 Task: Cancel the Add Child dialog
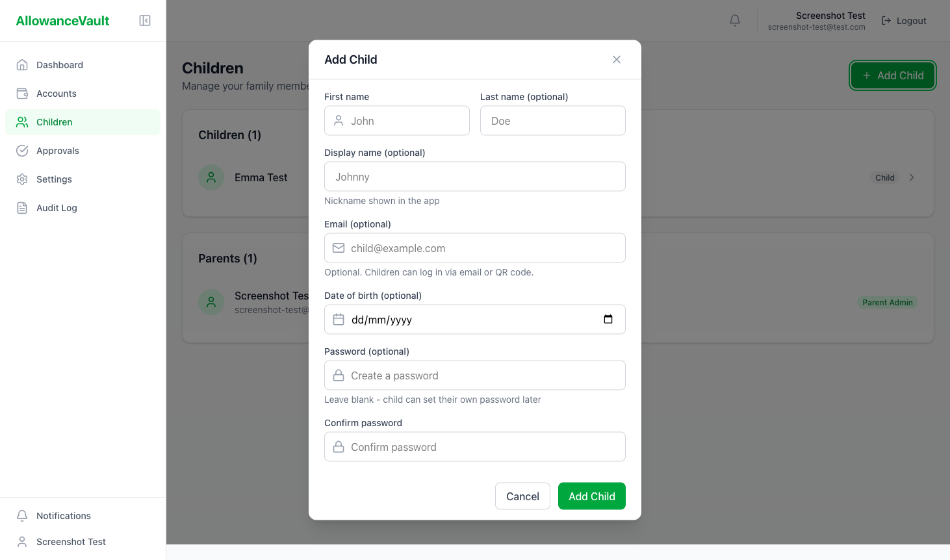[522, 496]
